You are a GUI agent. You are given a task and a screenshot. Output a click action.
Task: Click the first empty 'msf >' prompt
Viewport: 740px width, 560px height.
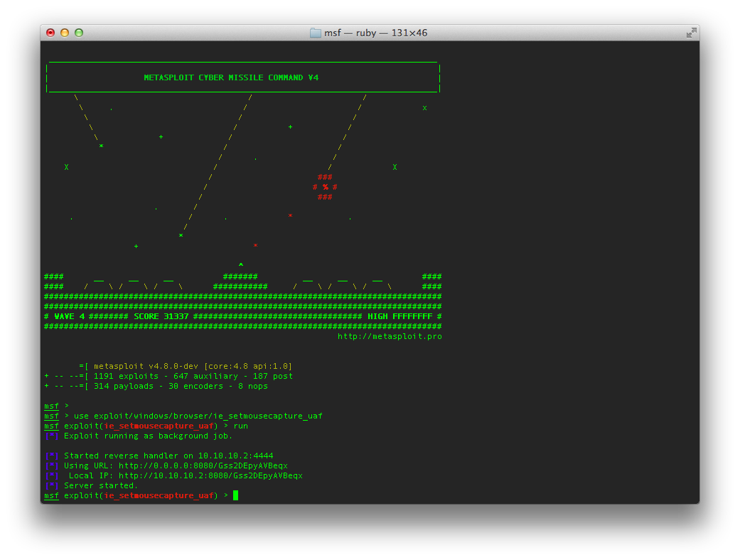(x=56, y=406)
